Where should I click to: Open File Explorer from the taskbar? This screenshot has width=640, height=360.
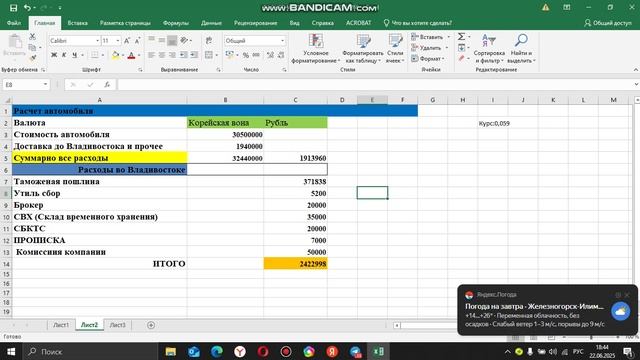pyautogui.click(x=171, y=351)
